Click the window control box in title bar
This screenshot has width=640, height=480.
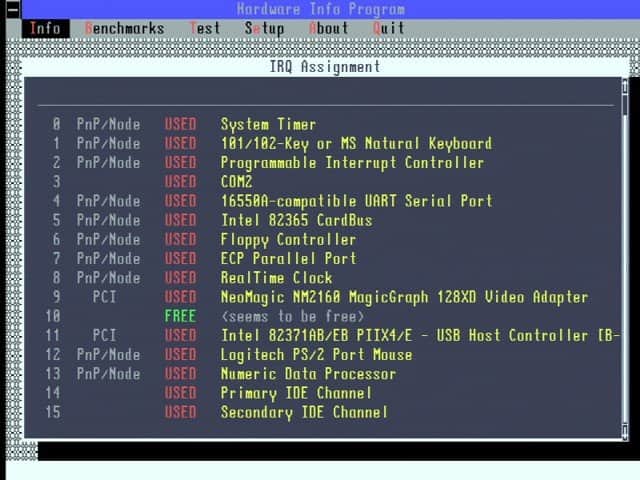click(x=13, y=9)
